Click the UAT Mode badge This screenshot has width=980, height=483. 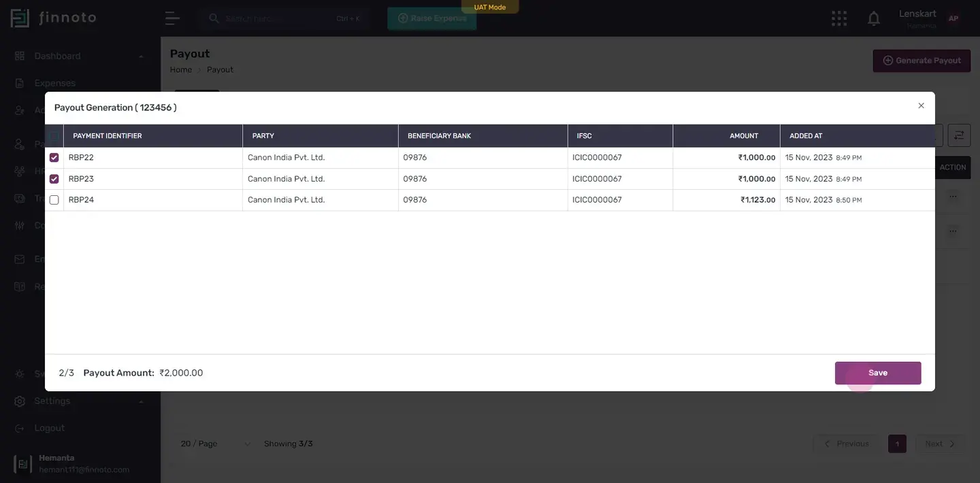tap(490, 7)
